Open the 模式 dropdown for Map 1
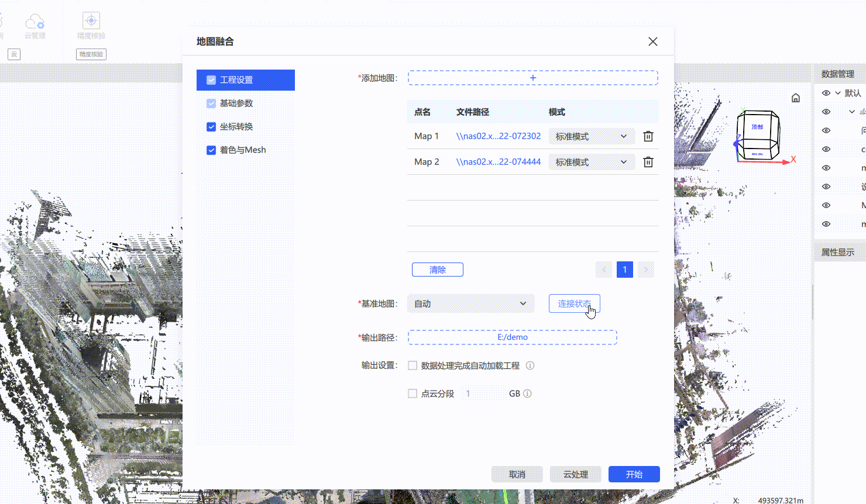The width and height of the screenshot is (866, 504). (592, 136)
